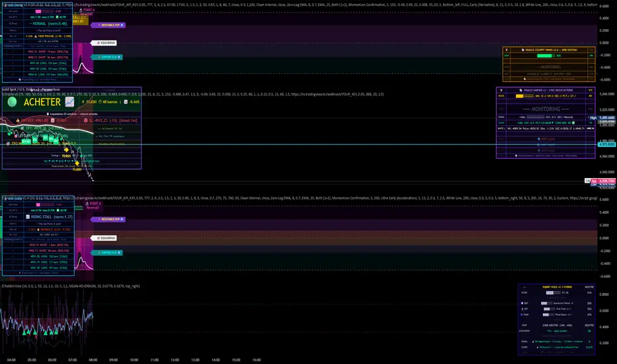Click the ZONE NEUTRE row in the Rabbit Hole panel

558,326
